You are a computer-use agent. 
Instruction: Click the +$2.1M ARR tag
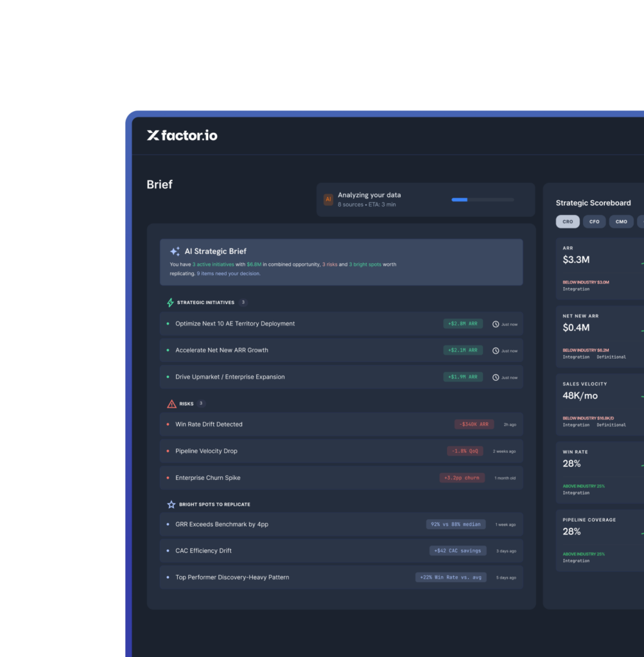(x=463, y=350)
